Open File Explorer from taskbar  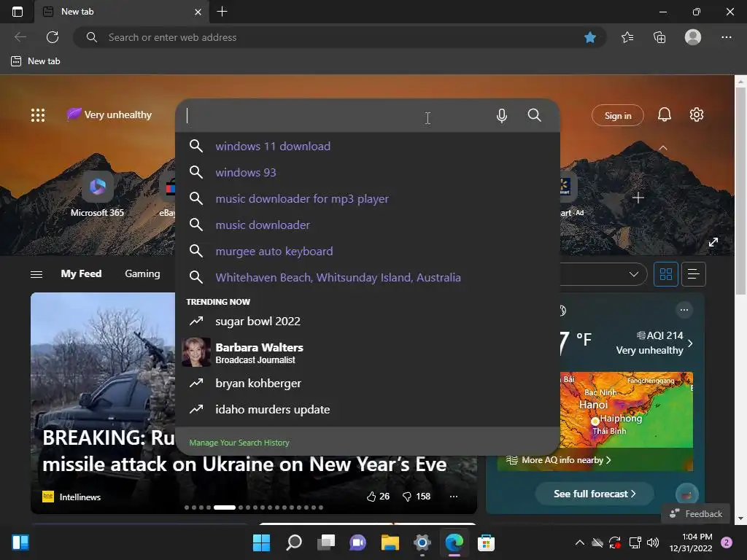click(x=390, y=542)
